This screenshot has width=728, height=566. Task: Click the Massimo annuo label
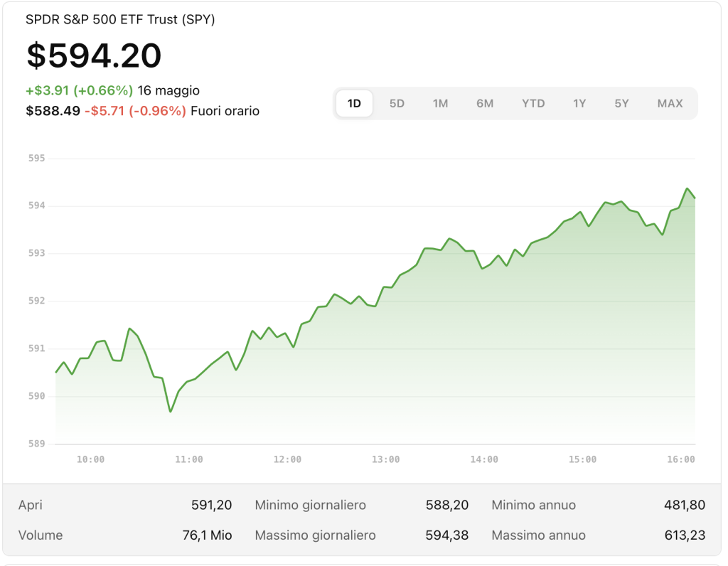539,535
